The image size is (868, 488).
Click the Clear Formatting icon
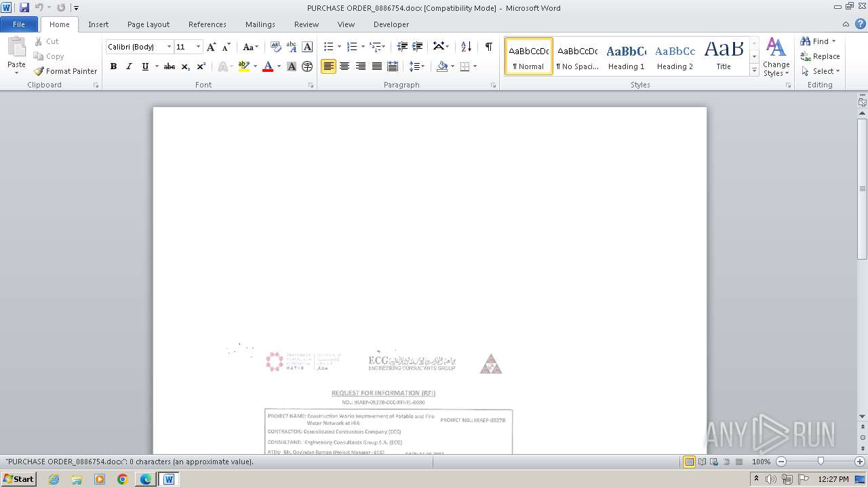275,47
